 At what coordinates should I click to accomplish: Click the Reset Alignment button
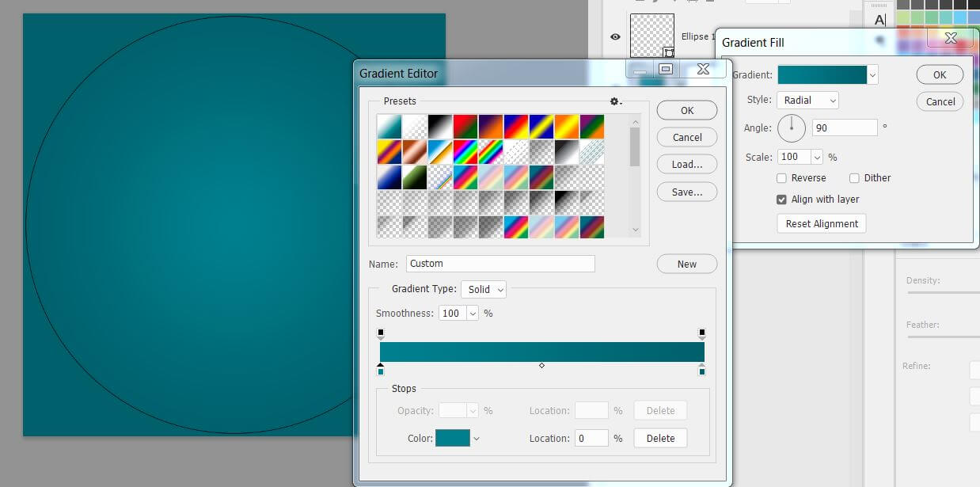[821, 224]
